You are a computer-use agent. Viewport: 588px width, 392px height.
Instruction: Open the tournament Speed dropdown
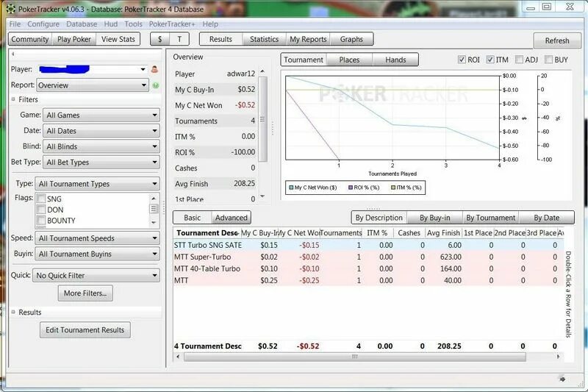click(x=97, y=238)
